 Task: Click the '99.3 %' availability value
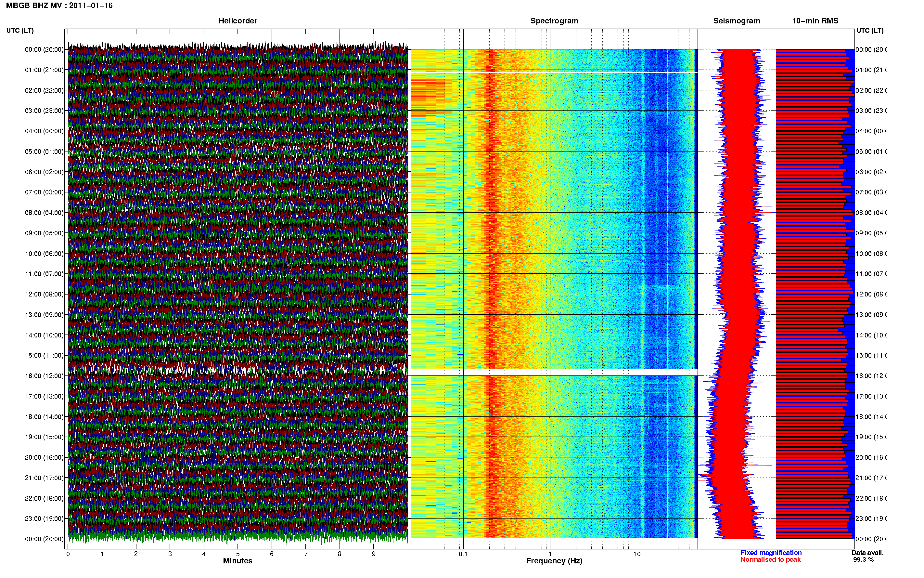863,560
